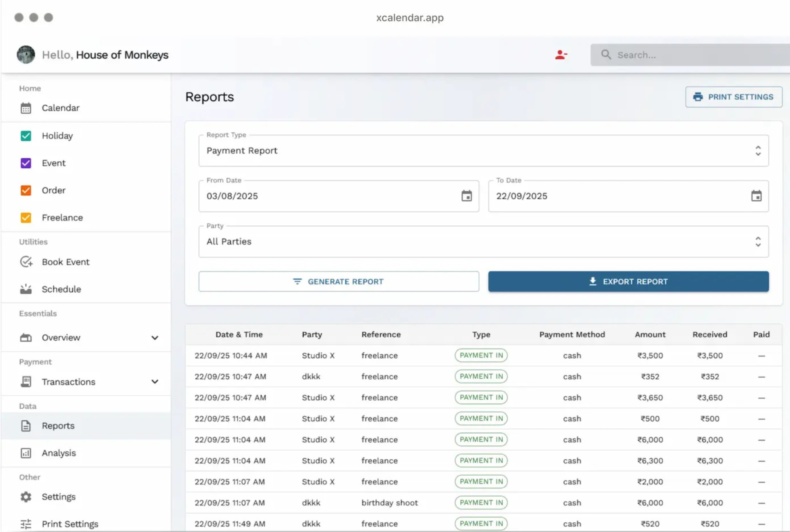The width and height of the screenshot is (790, 532).
Task: Open the Calendar icon in sidebar
Action: 26,108
